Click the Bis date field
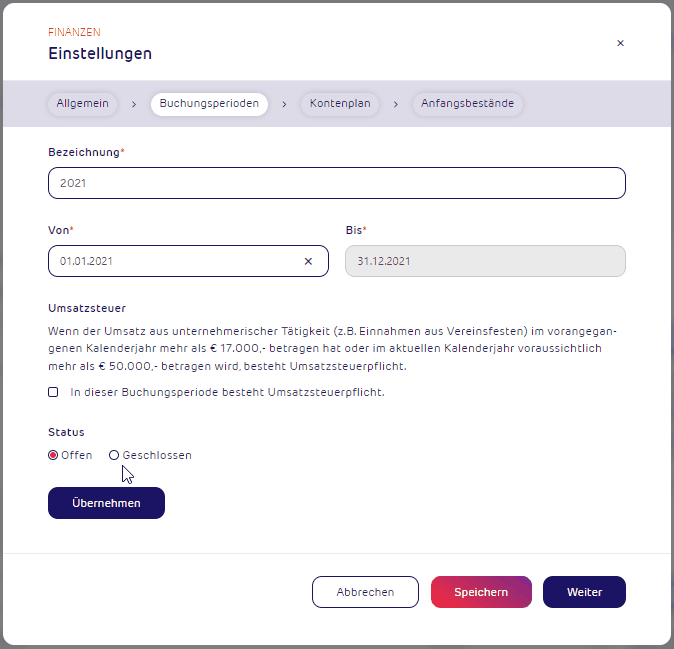674x649 pixels. tap(485, 261)
